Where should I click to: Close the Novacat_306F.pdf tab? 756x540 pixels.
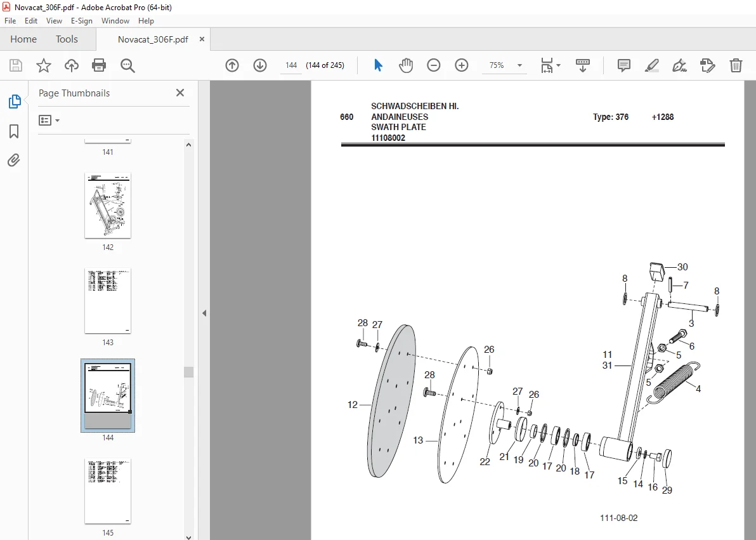[202, 39]
